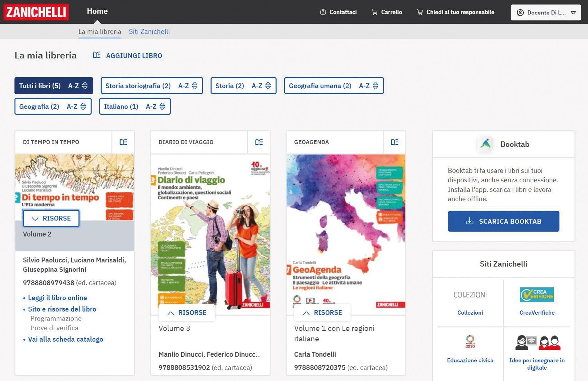The image size is (588, 381).
Task: Expand RISORSE on Diario di viaggio
Action: click(x=187, y=313)
